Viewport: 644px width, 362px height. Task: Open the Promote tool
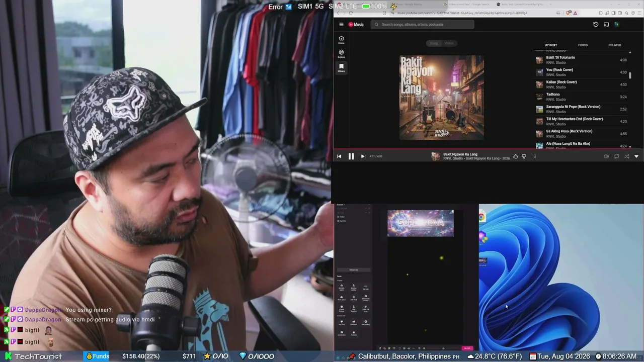(x=354, y=333)
